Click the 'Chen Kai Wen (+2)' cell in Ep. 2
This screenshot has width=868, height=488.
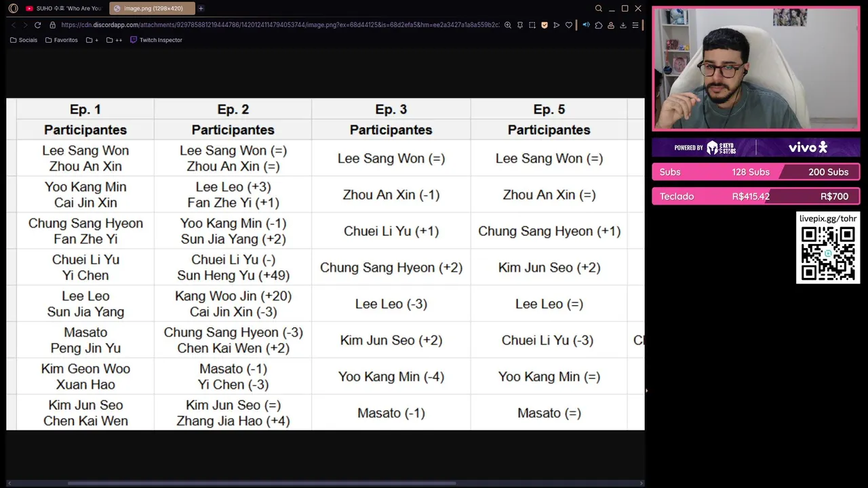(x=233, y=348)
